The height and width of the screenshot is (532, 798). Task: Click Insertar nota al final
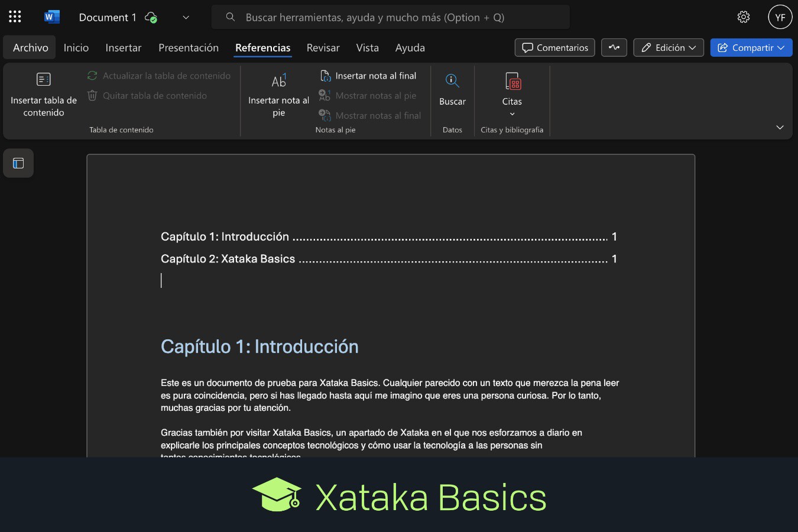[368, 76]
